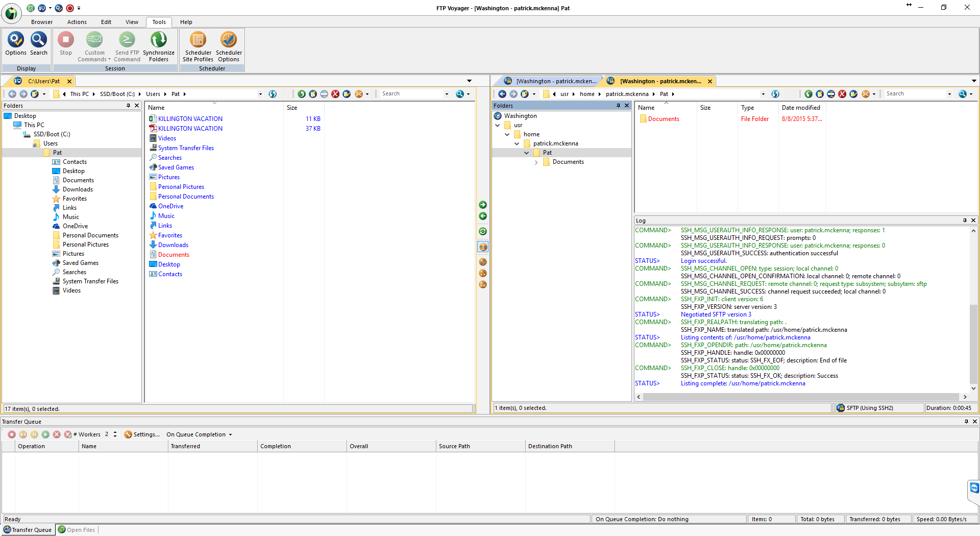Image resolution: width=980 pixels, height=536 pixels.
Task: Click the Search icon in the Display group
Action: 39,44
